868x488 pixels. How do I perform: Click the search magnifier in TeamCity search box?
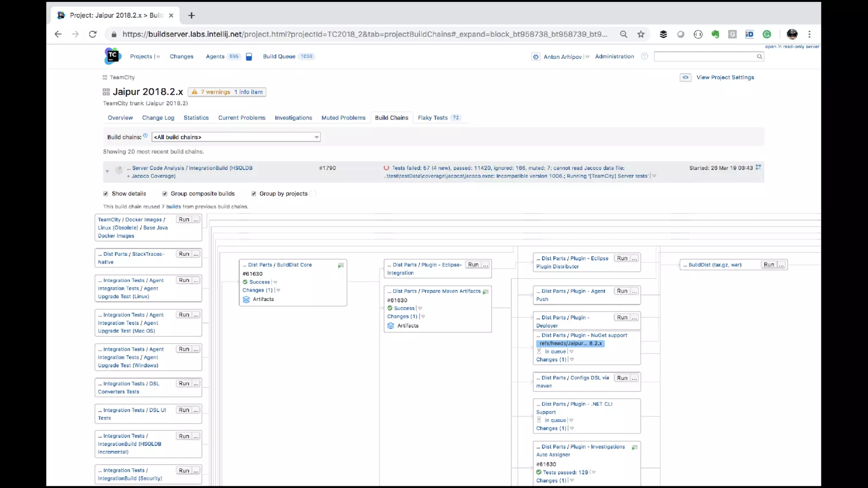tap(759, 57)
